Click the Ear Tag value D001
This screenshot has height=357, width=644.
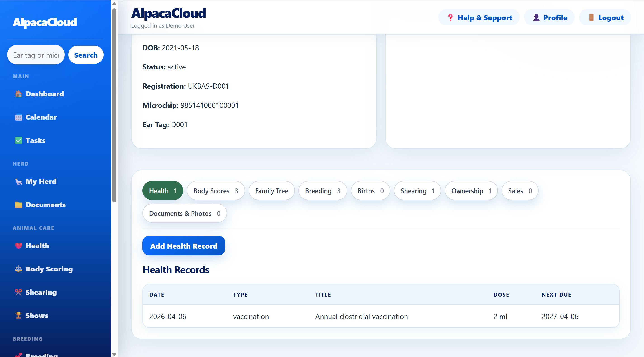coord(179,125)
